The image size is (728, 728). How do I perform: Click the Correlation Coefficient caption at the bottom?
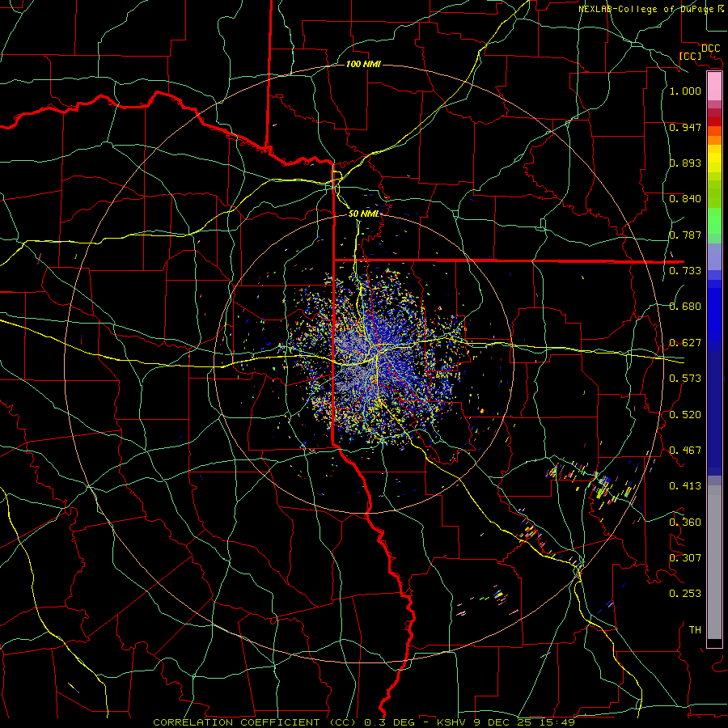click(x=364, y=722)
